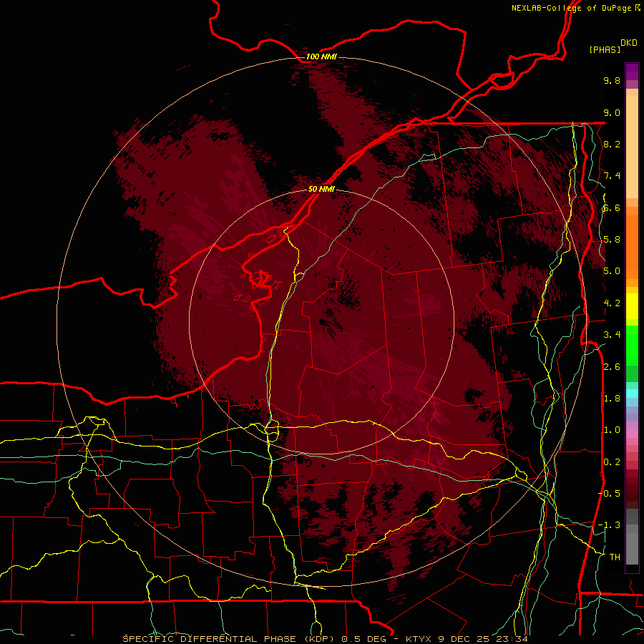Click the pink segment of the color bar

point(632,434)
